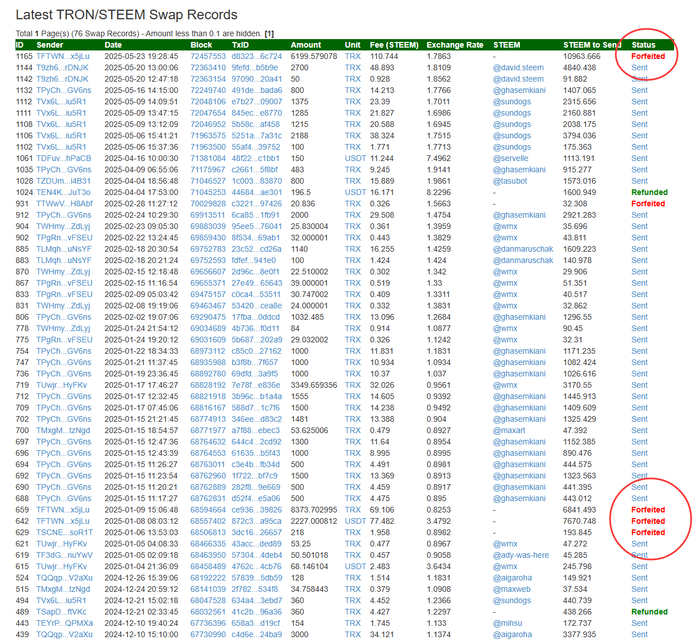
Task: Open transaction 44684...ae301
Action: pos(256,192)
